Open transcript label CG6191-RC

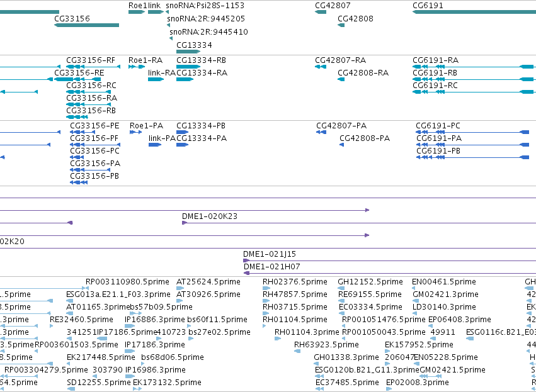pos(435,86)
